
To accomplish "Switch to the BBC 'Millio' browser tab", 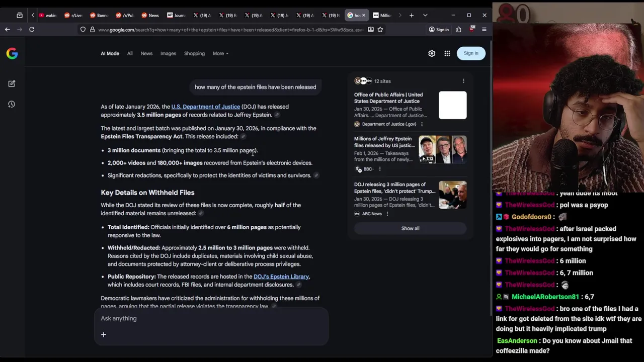I will click(x=382, y=16).
